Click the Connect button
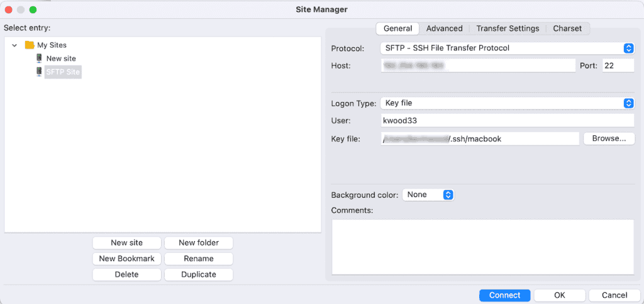Viewport: 644px width, 304px height. click(x=505, y=295)
